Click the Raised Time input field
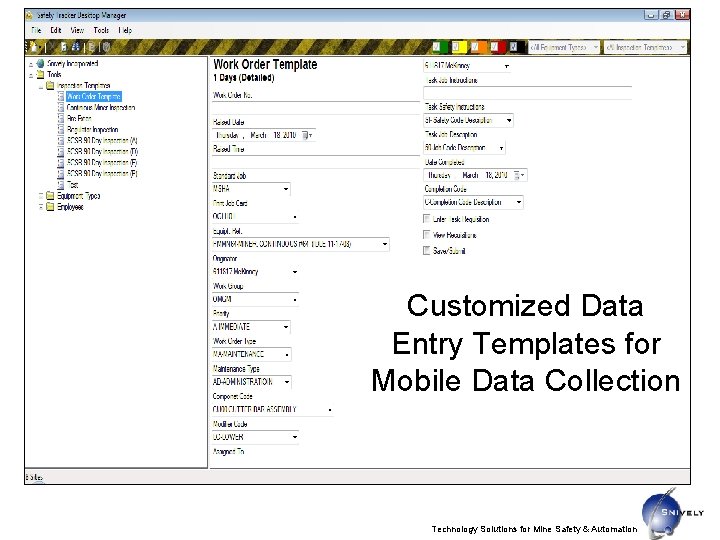 pos(315,162)
